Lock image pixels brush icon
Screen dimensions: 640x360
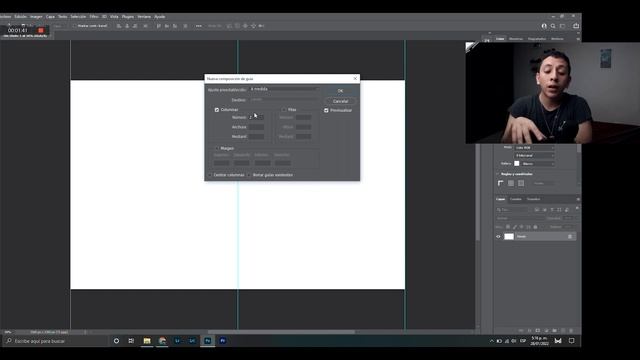[515, 227]
